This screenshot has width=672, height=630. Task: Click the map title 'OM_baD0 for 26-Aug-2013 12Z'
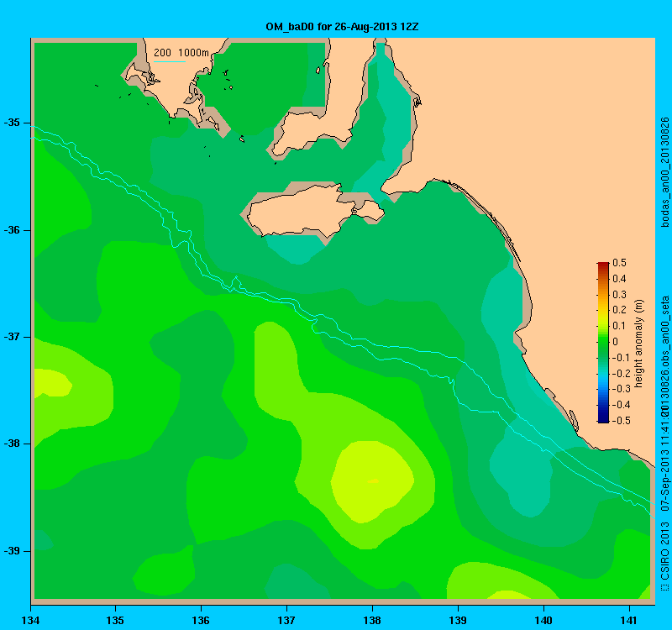click(342, 27)
